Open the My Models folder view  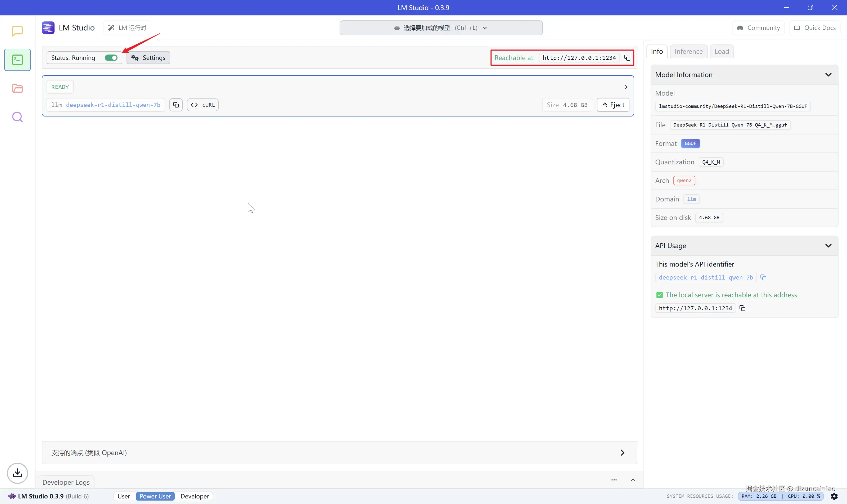click(17, 88)
